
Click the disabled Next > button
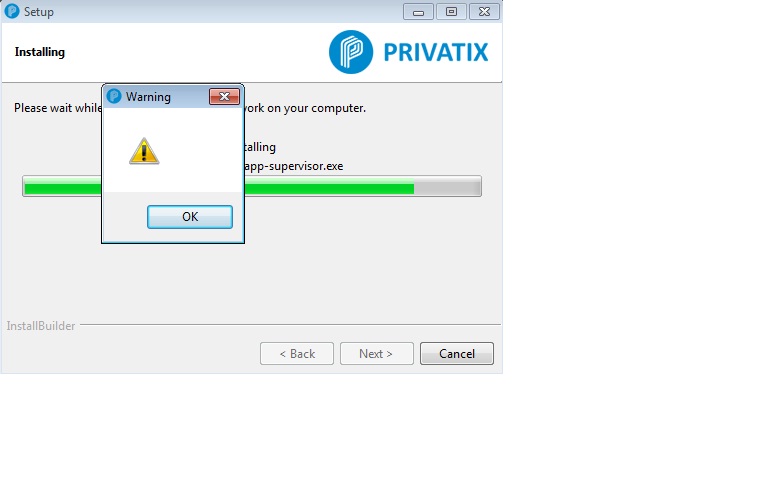tap(377, 354)
